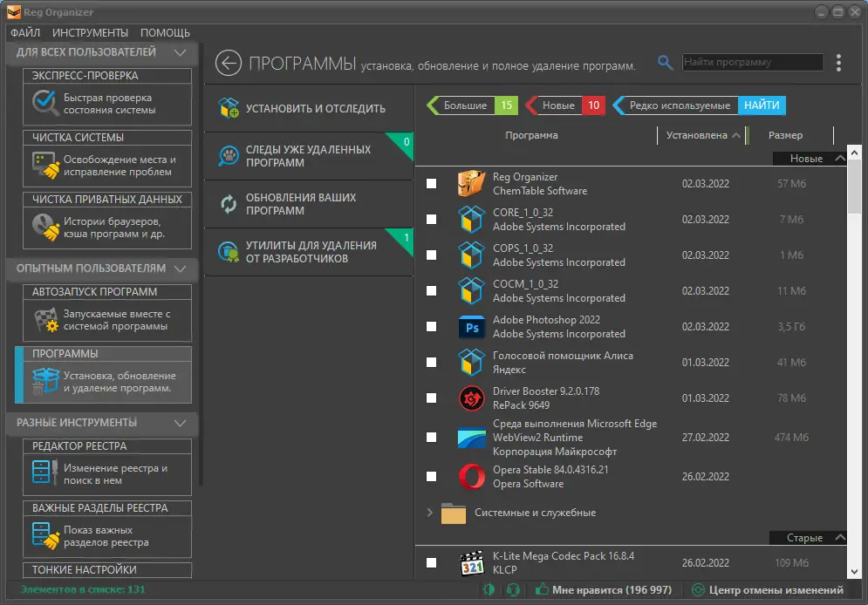The image size is (868, 605).
Task: Click the K-Lite Mega Codec Pack icon
Action: (472, 563)
